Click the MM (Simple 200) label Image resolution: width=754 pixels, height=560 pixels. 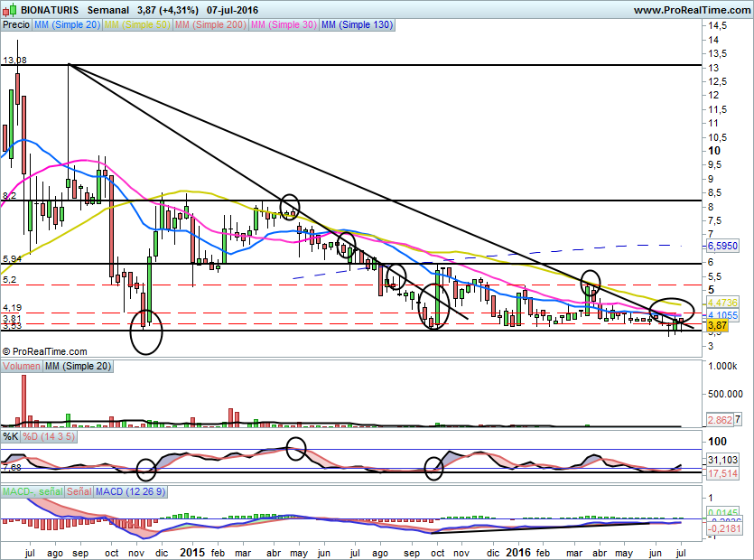pos(209,25)
